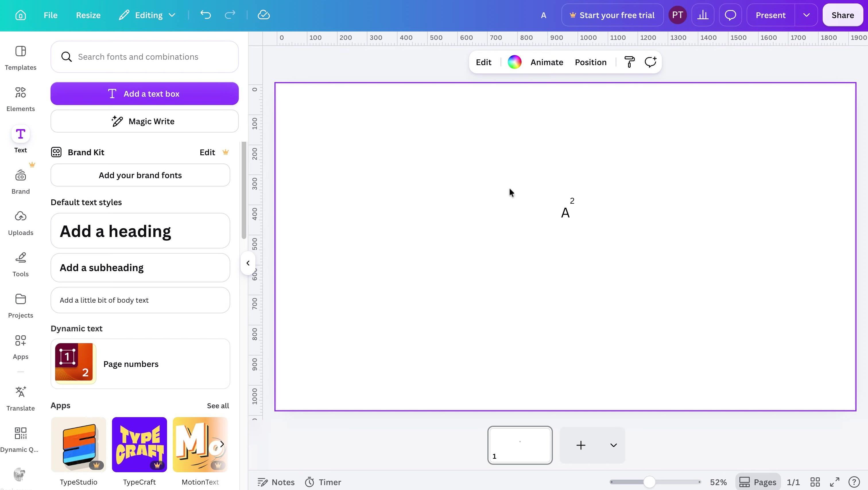This screenshot has width=868, height=490.
Task: Add a little bit of body text
Action: tap(140, 300)
